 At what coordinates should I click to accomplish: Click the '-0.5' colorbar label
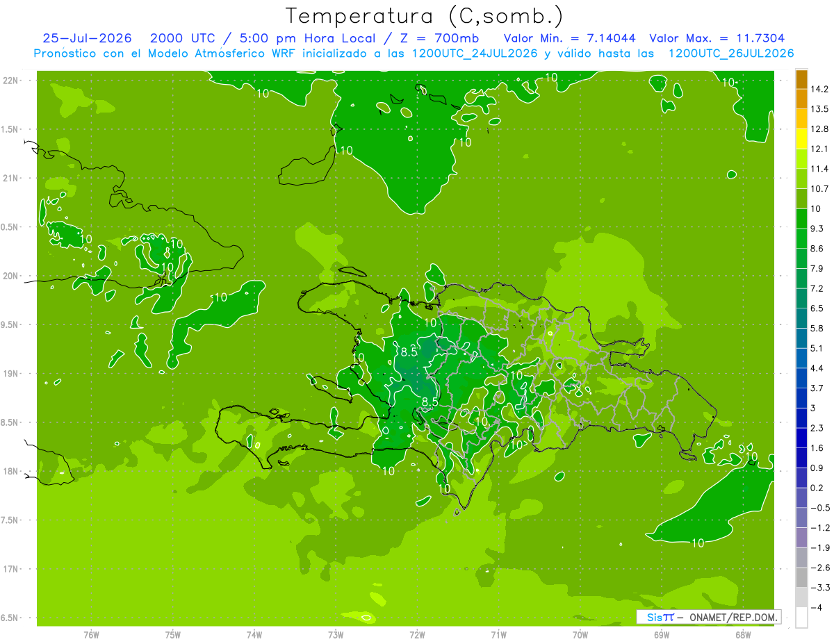[820, 508]
